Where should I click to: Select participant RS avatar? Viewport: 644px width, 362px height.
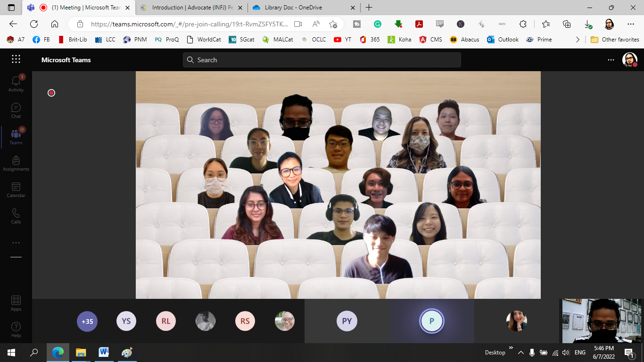(x=245, y=321)
